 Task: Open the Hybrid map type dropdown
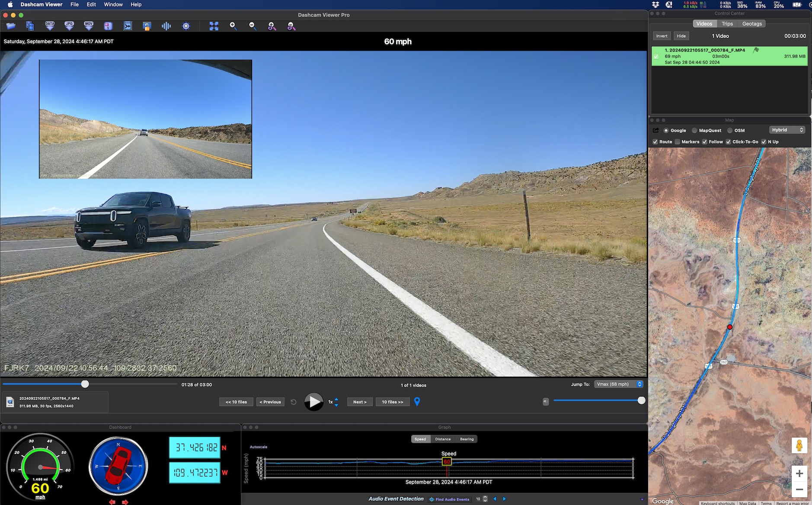[787, 130]
